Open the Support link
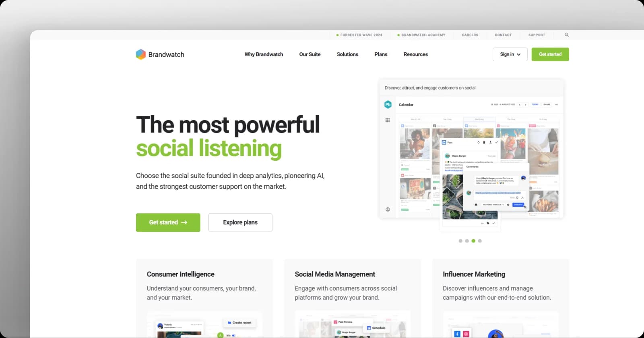 pos(537,35)
